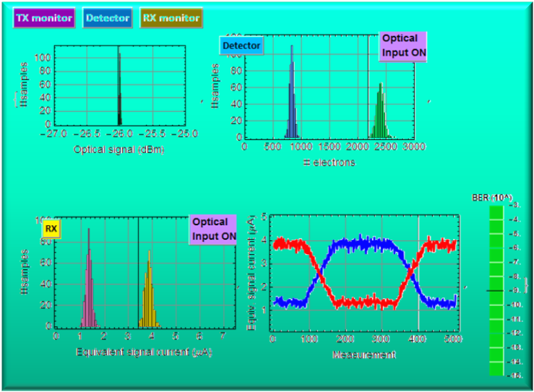Select the blue Detector button at top
This screenshot has height=392, width=534.
point(108,17)
